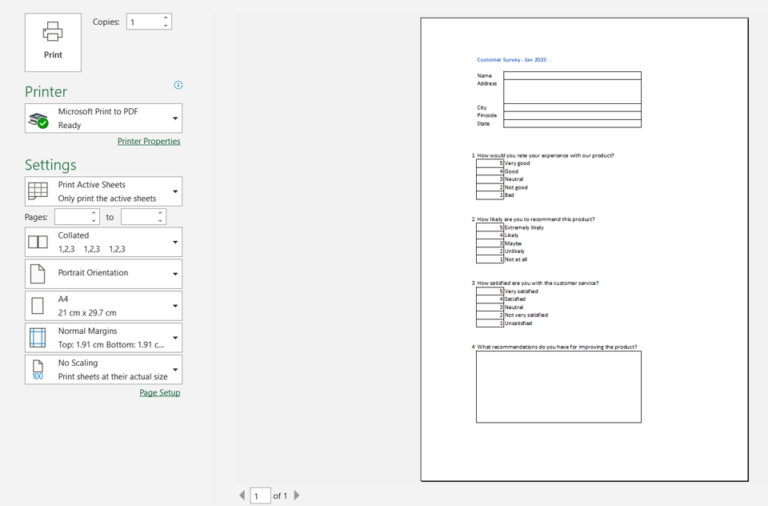Image resolution: width=768 pixels, height=506 pixels.
Task: Open the A4 paper size dropdown
Action: (103, 306)
